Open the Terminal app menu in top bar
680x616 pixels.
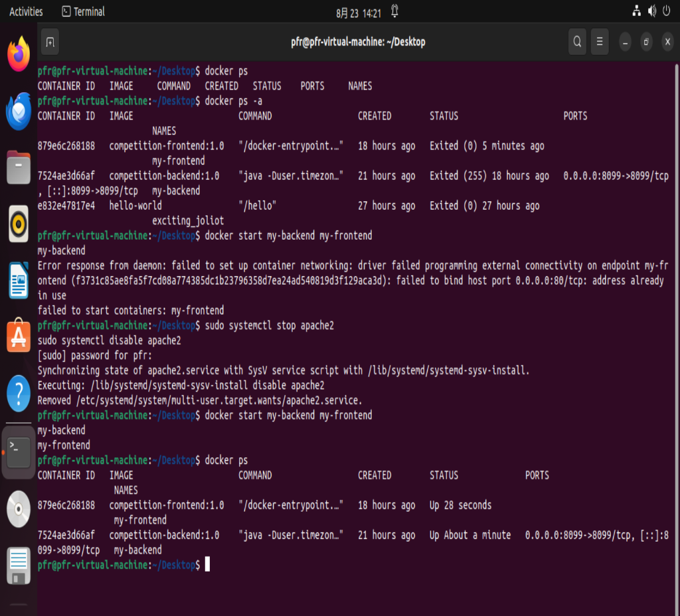point(83,12)
